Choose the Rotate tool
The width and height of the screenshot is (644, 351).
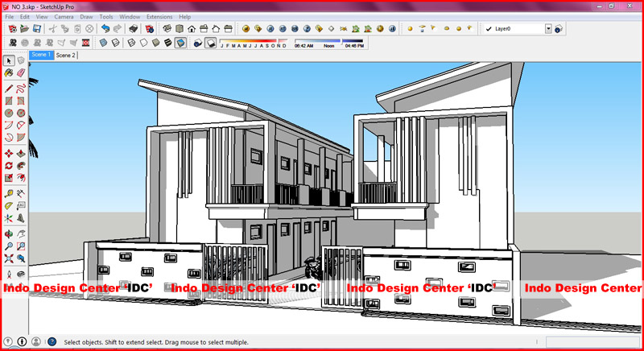(x=9, y=166)
